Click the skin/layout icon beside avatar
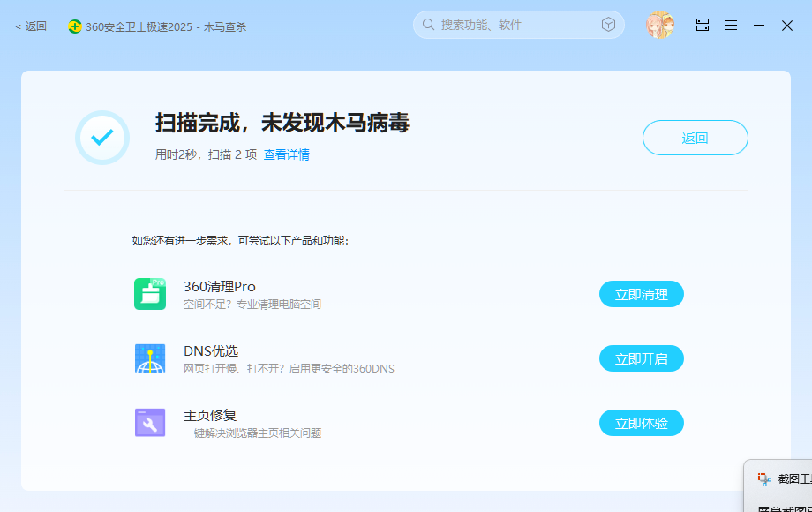This screenshot has height=512, width=812. (703, 25)
